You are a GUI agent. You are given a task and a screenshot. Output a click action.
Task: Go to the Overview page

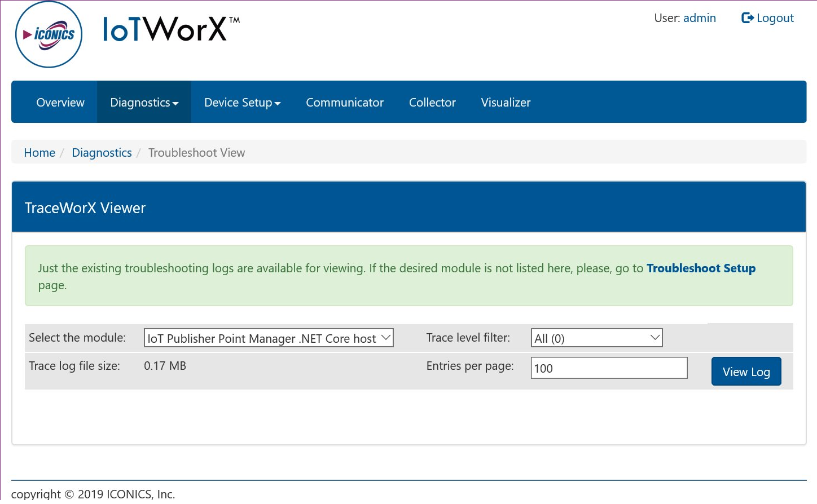pyautogui.click(x=60, y=103)
